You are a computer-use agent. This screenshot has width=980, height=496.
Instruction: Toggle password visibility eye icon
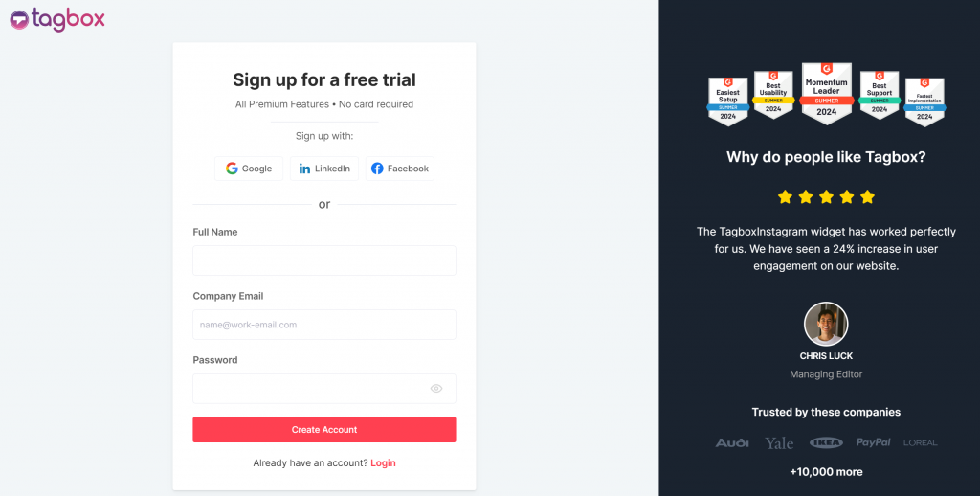(436, 389)
